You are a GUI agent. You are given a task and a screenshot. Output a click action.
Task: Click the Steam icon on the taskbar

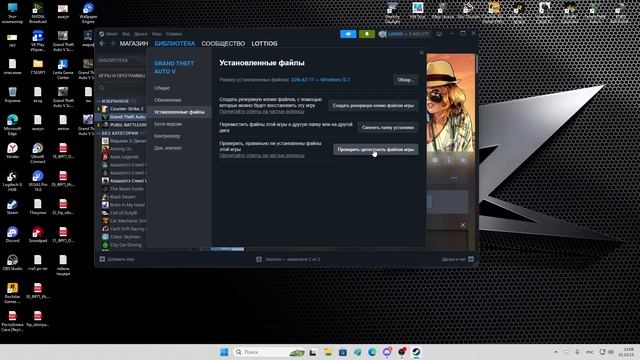coord(416,352)
